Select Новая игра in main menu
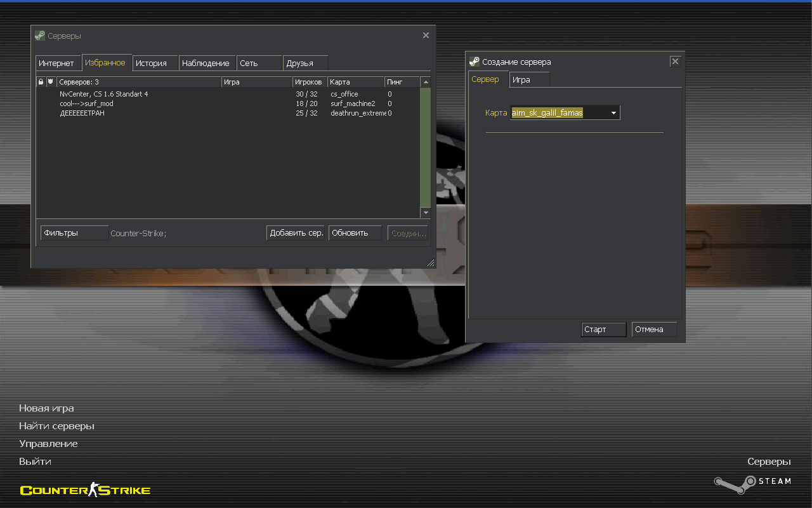812x508 pixels. click(x=46, y=408)
